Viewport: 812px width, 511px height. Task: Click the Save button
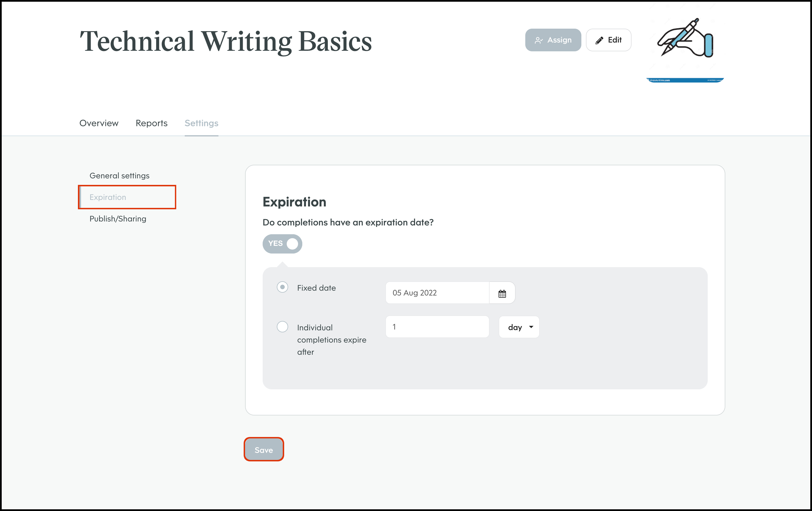click(264, 449)
